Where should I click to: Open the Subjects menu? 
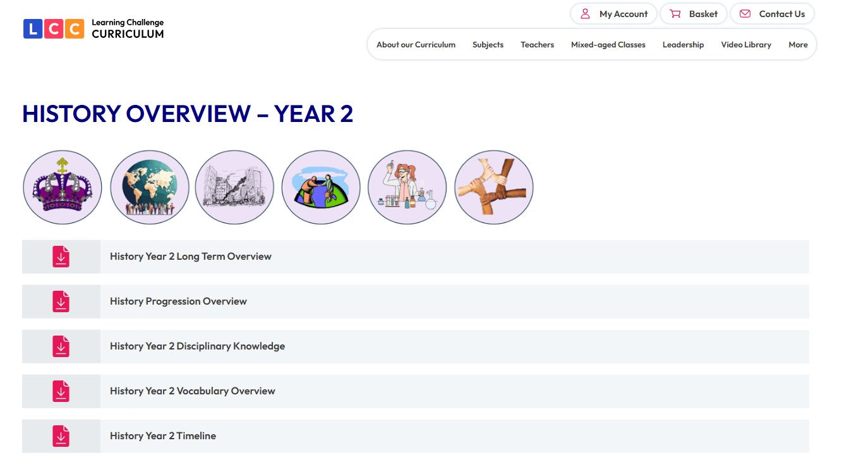point(488,45)
